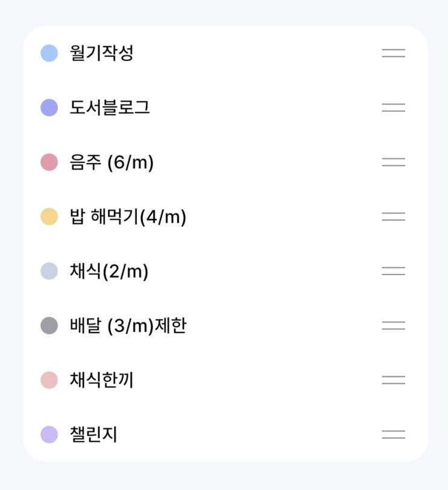448x490 pixels.
Task: Open the 월기작성 habit item
Action: tap(101, 53)
